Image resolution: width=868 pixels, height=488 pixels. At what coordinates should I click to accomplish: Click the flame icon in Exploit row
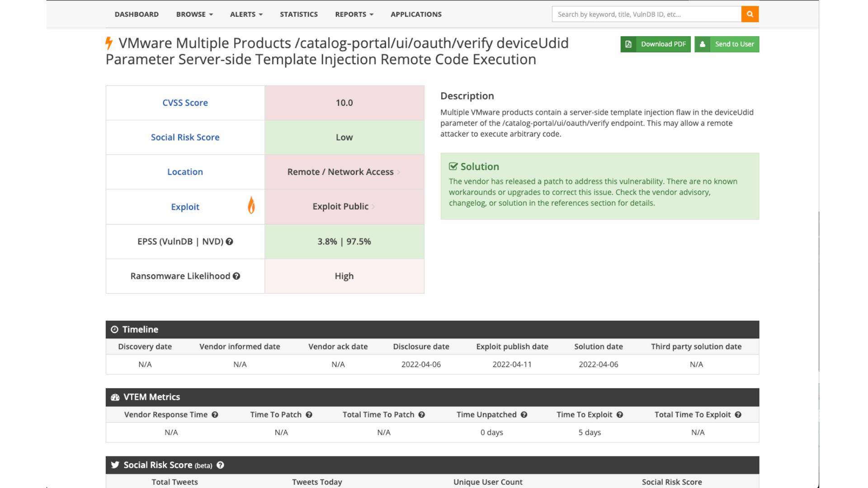click(x=251, y=206)
